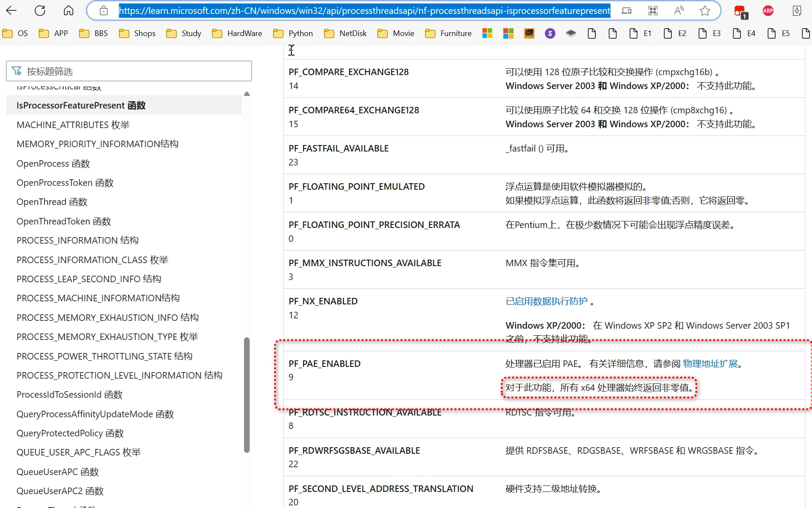Viewport: 812px width, 508px height.
Task: Select IsProcessorFeaturePresent 函数 in the sidebar
Action: click(124, 106)
